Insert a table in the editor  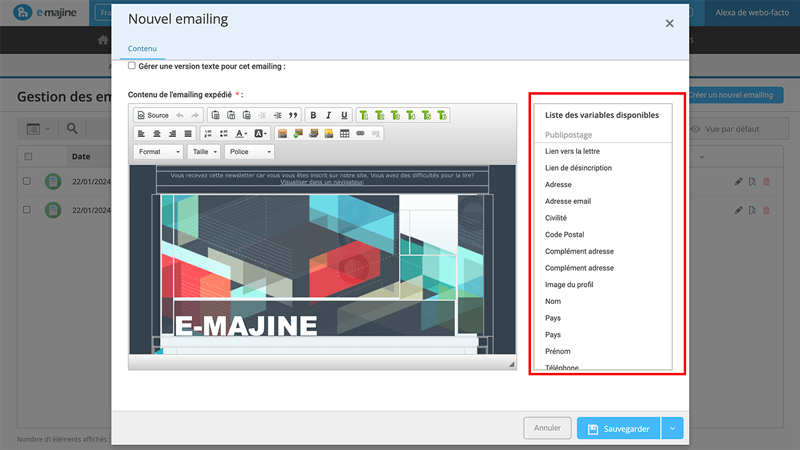point(344,134)
